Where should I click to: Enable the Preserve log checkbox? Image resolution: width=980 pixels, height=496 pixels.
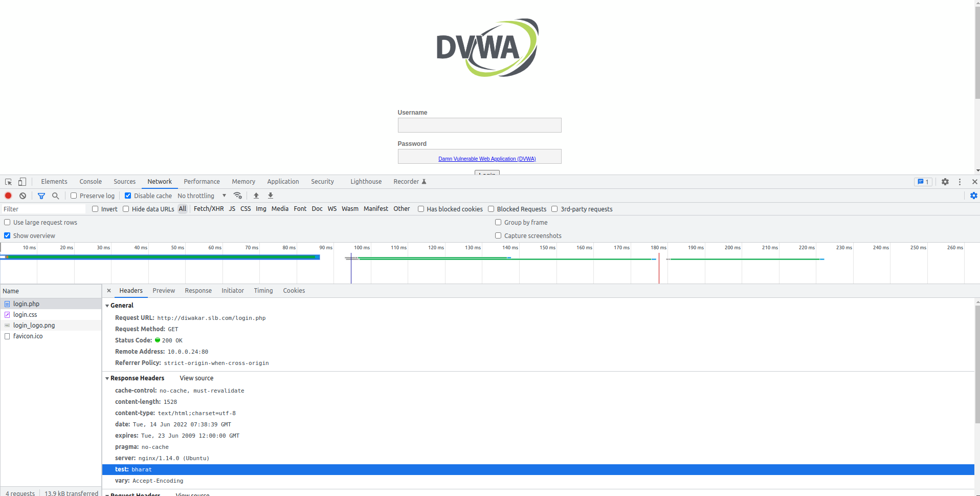click(74, 196)
